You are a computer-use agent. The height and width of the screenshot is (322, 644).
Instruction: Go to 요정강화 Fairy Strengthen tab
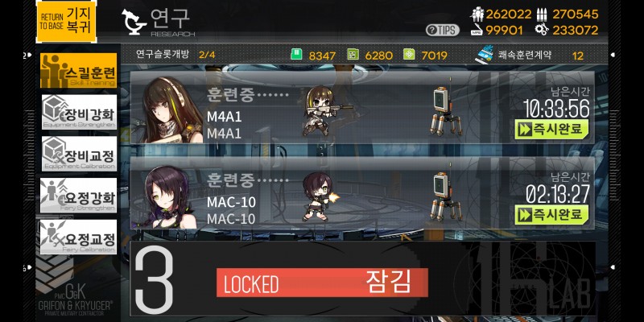78,196
